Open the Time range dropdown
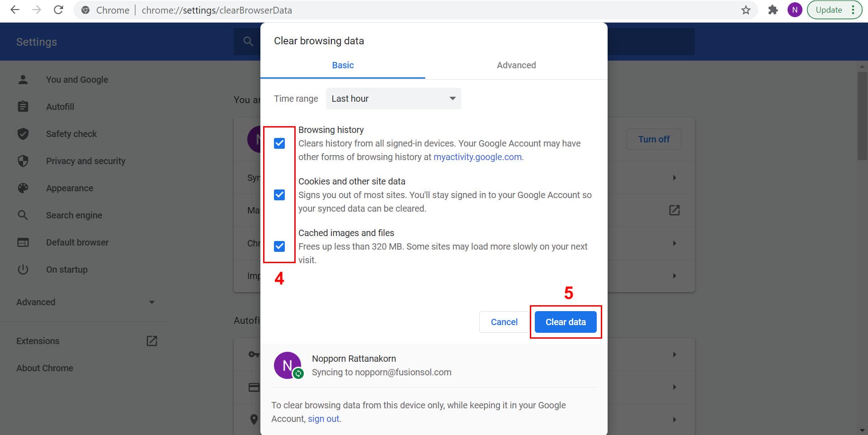 pos(393,99)
